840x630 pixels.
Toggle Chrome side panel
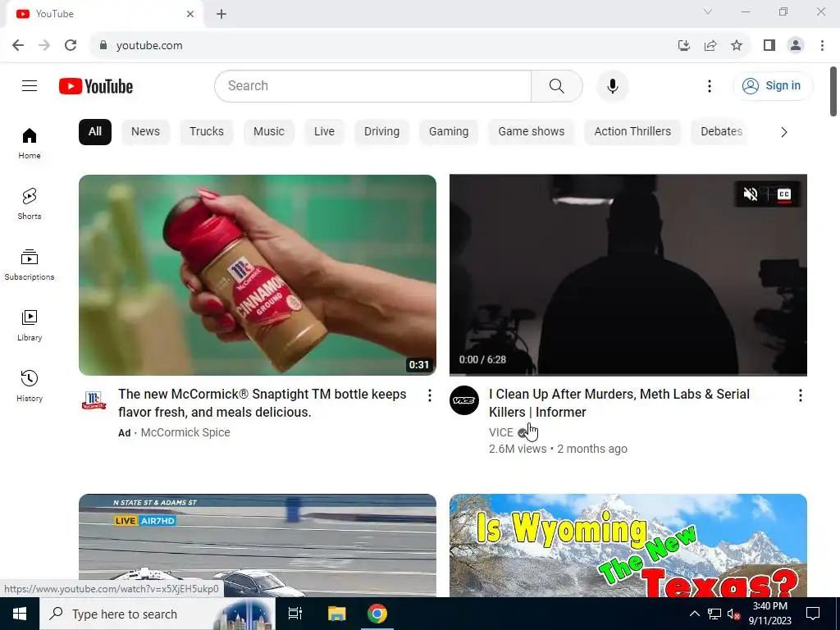[x=769, y=45]
